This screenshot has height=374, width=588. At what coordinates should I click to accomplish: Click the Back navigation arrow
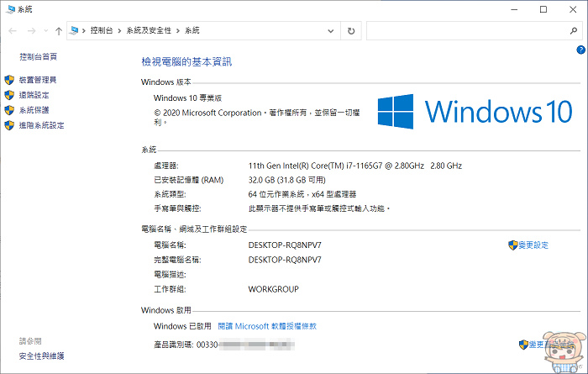(13, 31)
